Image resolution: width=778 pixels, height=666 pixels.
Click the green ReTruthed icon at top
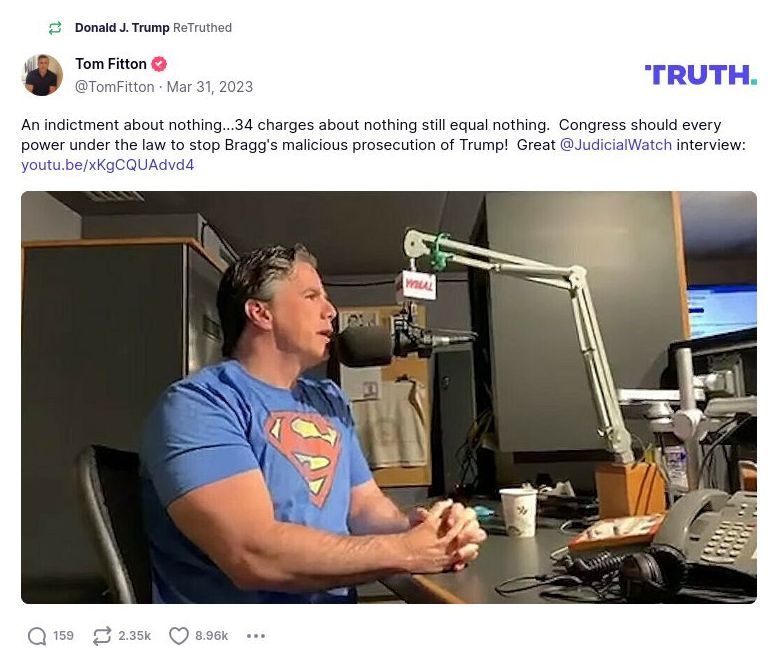pos(55,28)
